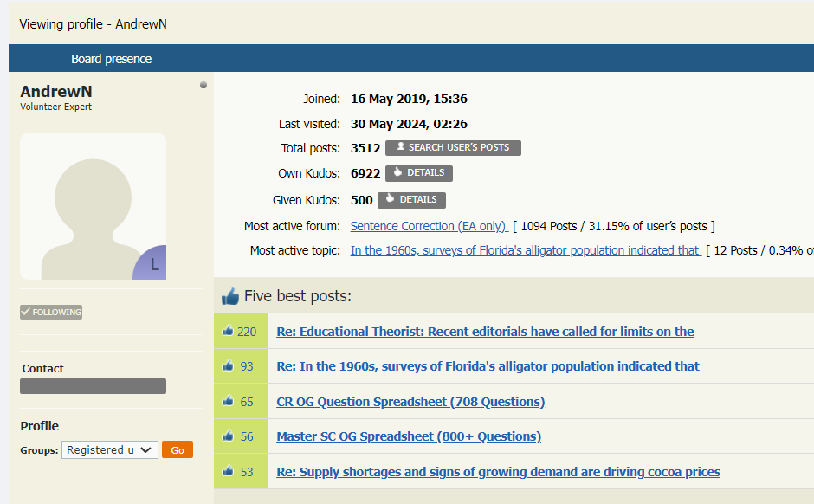814x504 pixels.
Task: Toggle the Following button for AndrewN
Action: (51, 312)
